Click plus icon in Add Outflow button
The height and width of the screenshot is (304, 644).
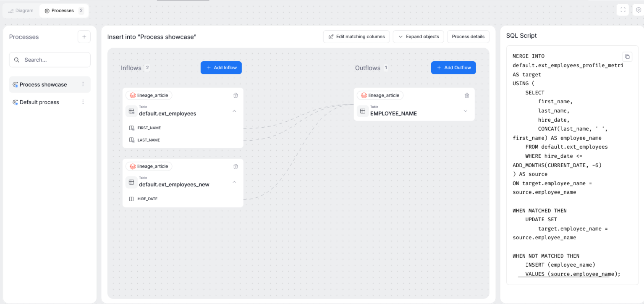tap(439, 68)
